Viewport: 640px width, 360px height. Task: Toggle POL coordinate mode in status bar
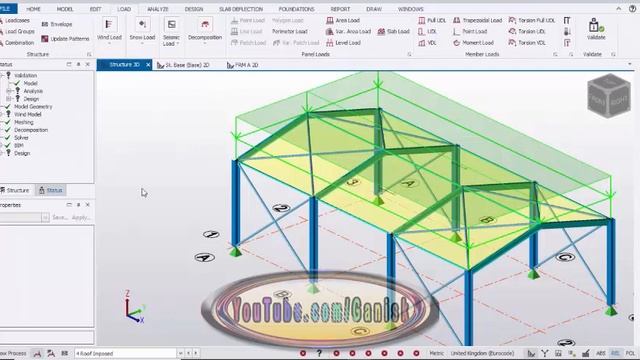[x=630, y=353]
